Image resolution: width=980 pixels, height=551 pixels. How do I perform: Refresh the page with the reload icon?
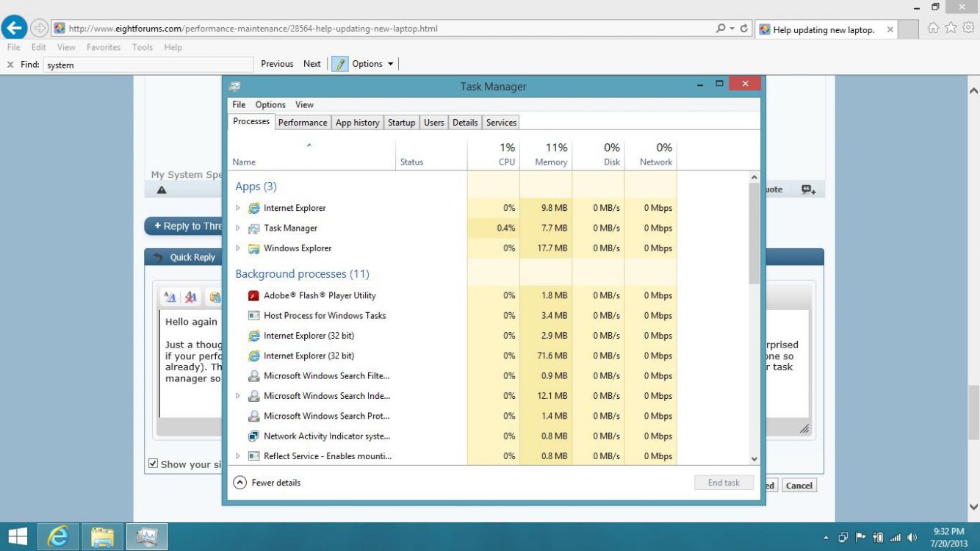[x=744, y=29]
